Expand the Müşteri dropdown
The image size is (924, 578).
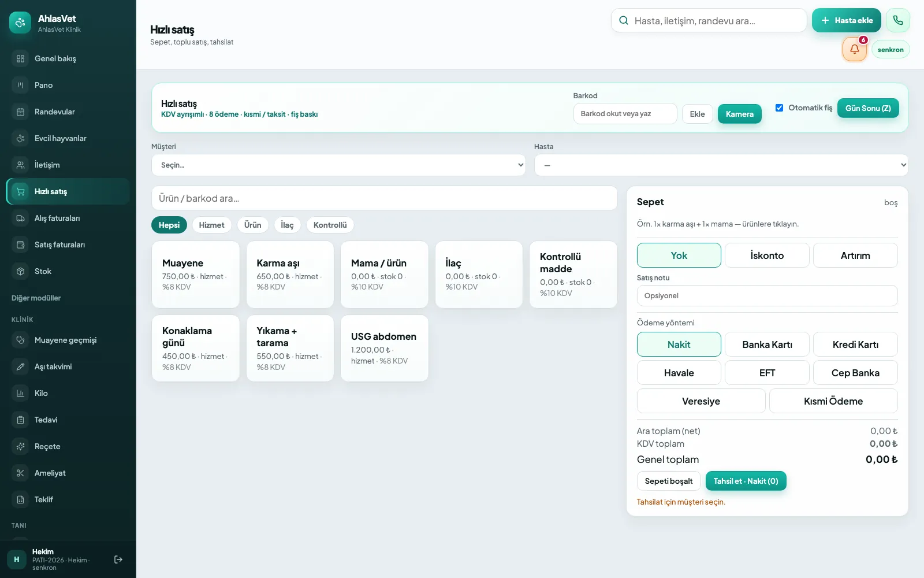coord(338,165)
